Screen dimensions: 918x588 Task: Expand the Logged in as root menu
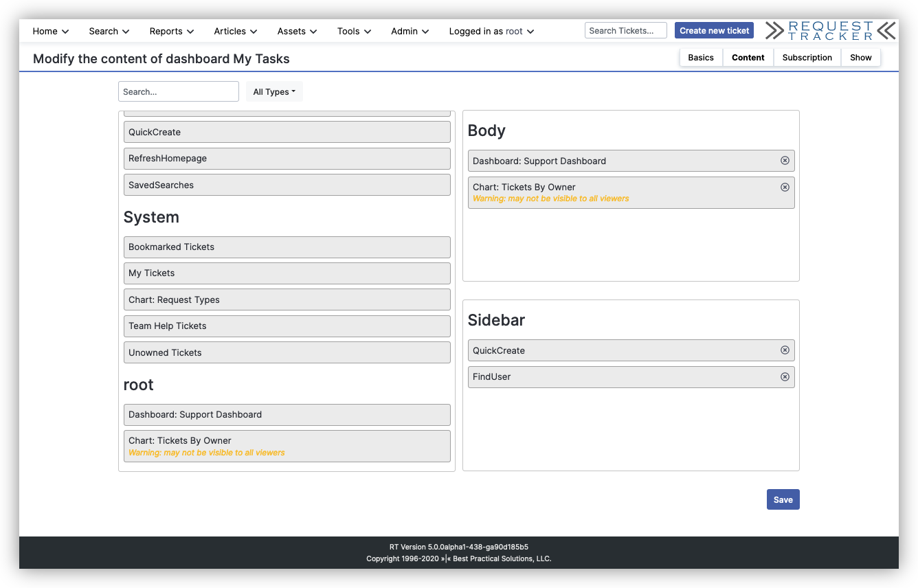[x=491, y=31]
